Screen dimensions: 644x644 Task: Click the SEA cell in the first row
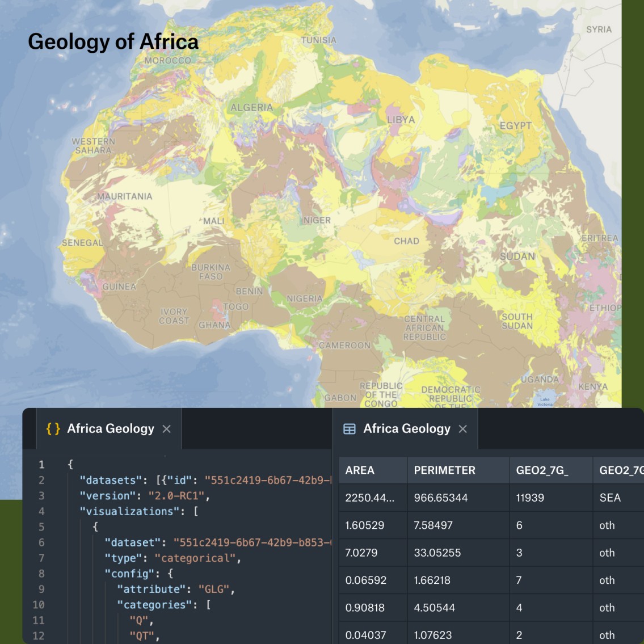(618, 498)
